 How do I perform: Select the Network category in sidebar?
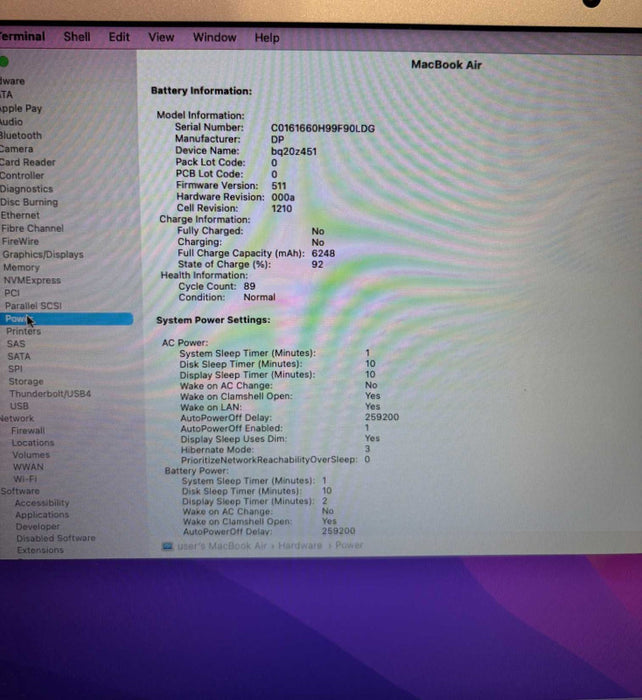pos(17,418)
